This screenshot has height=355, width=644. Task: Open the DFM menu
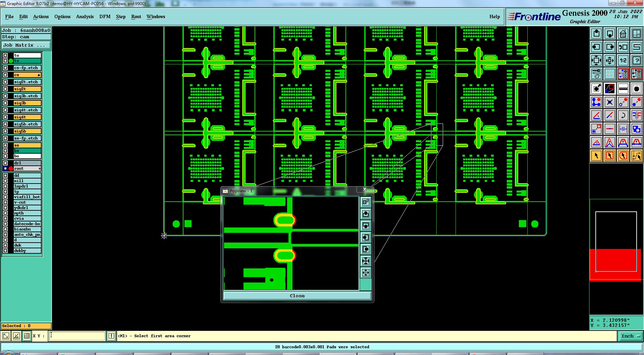[x=105, y=16]
